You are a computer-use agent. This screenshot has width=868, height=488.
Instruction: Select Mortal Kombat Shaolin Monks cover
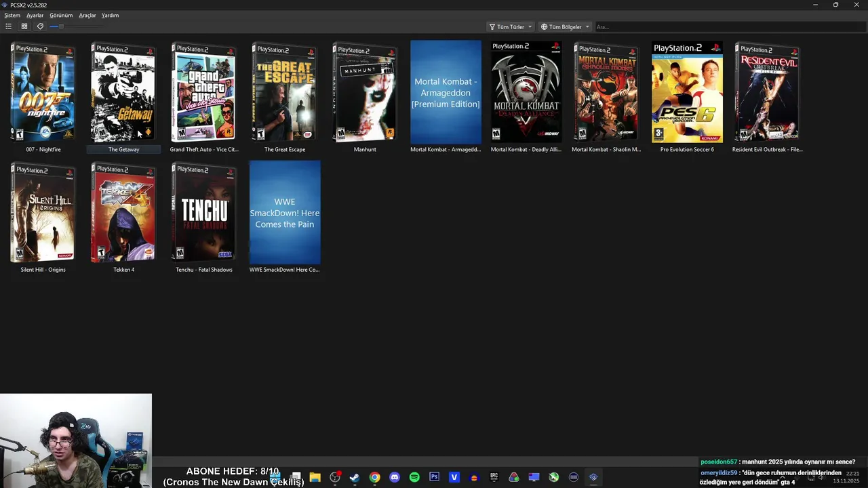[606, 92]
